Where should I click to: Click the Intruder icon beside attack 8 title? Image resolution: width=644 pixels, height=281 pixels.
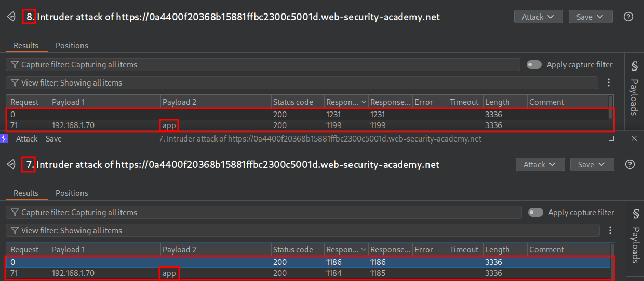pos(11,17)
